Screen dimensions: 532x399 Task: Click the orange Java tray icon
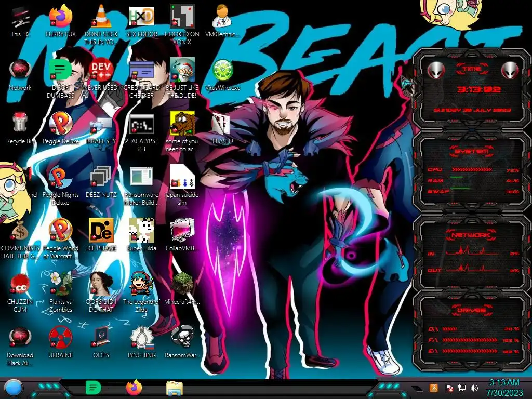pos(433,388)
